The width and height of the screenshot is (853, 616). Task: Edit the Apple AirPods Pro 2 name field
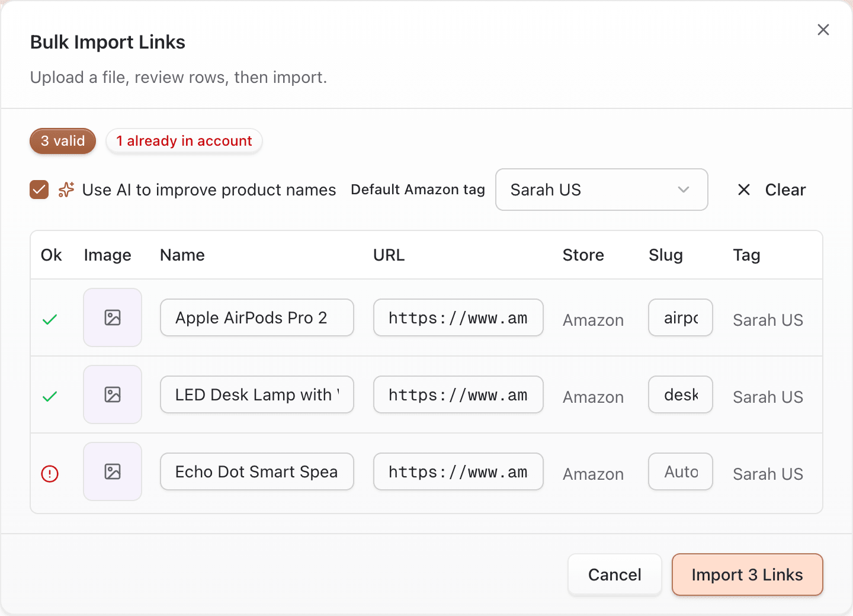pyautogui.click(x=257, y=317)
